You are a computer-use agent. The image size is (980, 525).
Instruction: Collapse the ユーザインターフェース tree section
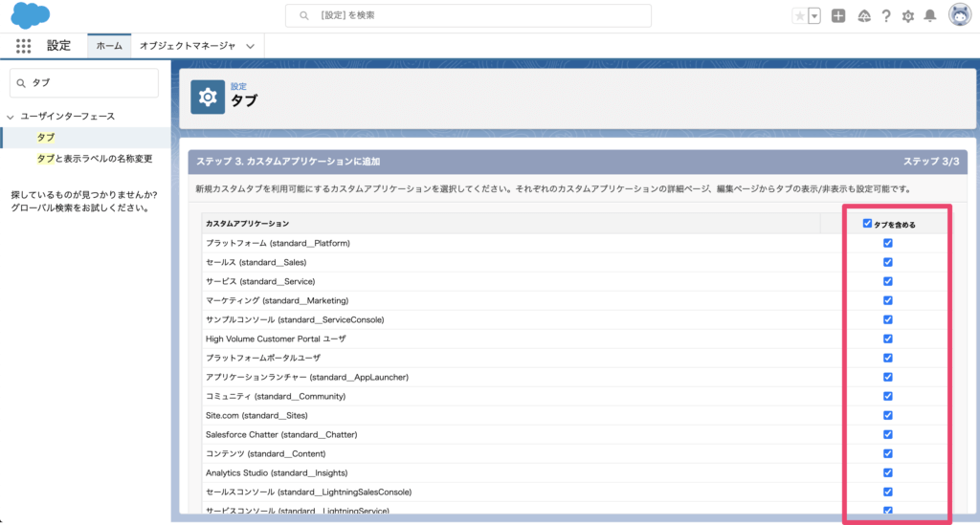click(10, 117)
